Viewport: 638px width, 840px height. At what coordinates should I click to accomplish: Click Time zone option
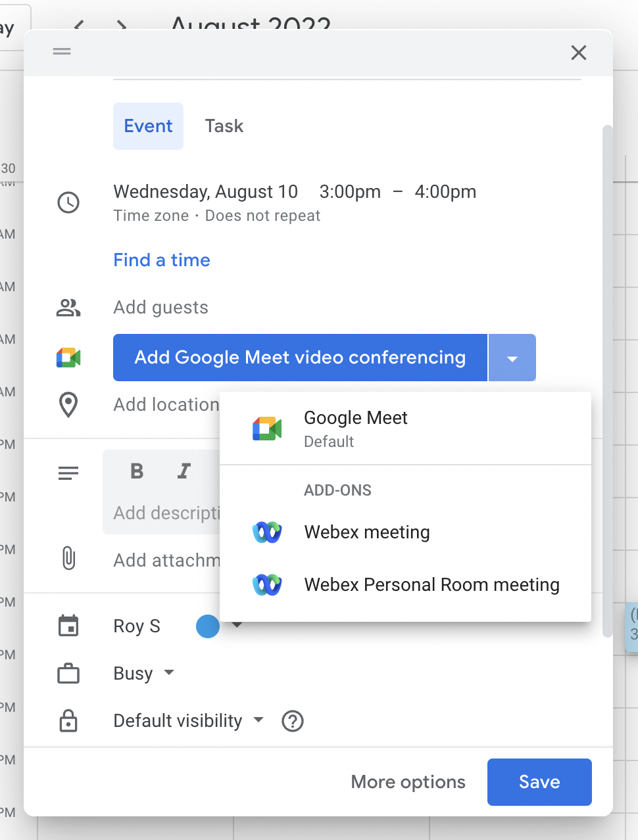[151, 216]
